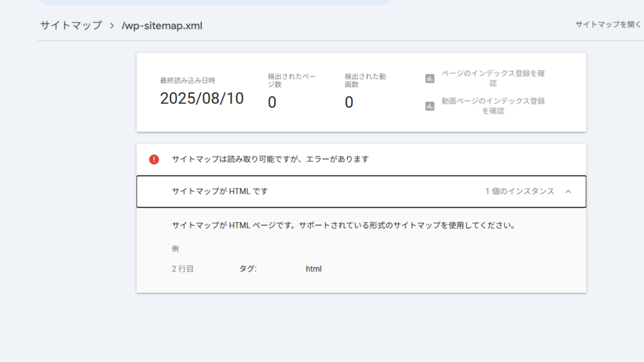Click the サイトマップは読み取り可能ですが、エラーがあります message
The image size is (644, 362).
click(270, 159)
